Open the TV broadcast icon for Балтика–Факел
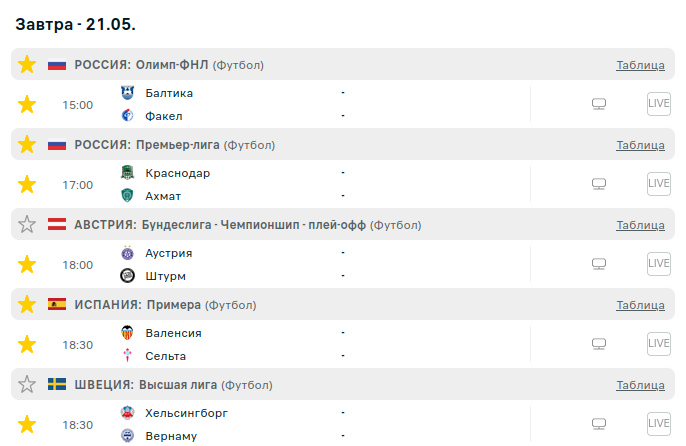 click(x=599, y=104)
